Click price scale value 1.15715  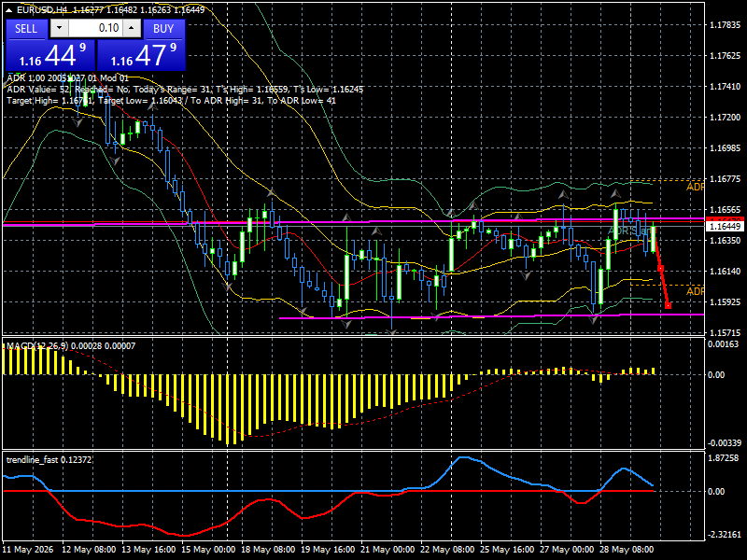[x=726, y=333]
